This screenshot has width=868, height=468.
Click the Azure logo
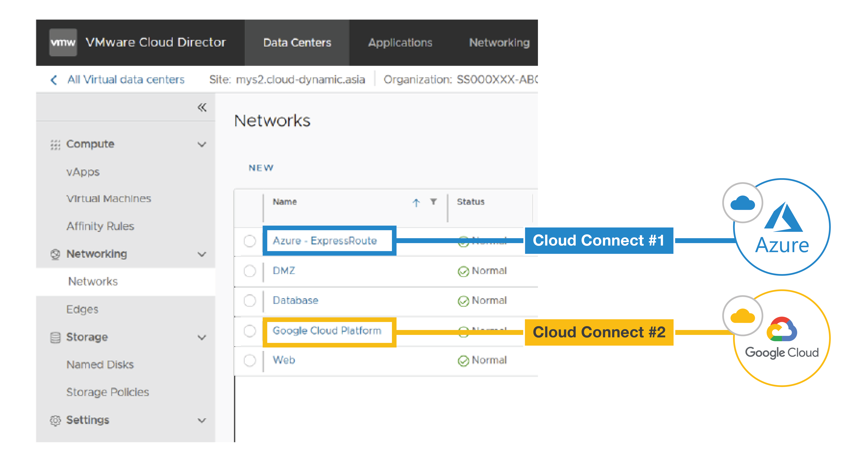click(x=782, y=228)
